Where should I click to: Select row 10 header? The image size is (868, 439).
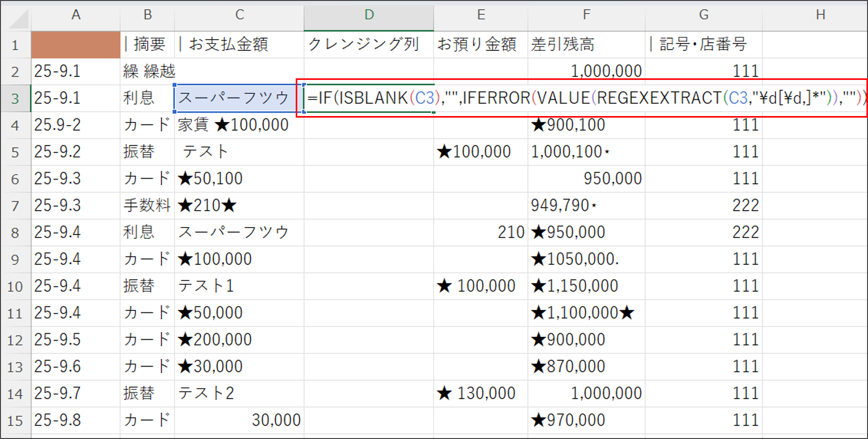[15, 286]
